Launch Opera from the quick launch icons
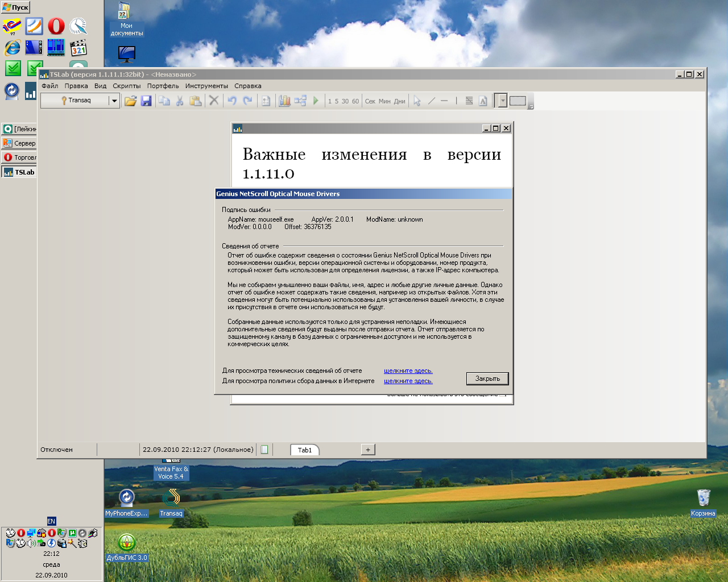Screen dimensions: 728x582 (x=56, y=26)
